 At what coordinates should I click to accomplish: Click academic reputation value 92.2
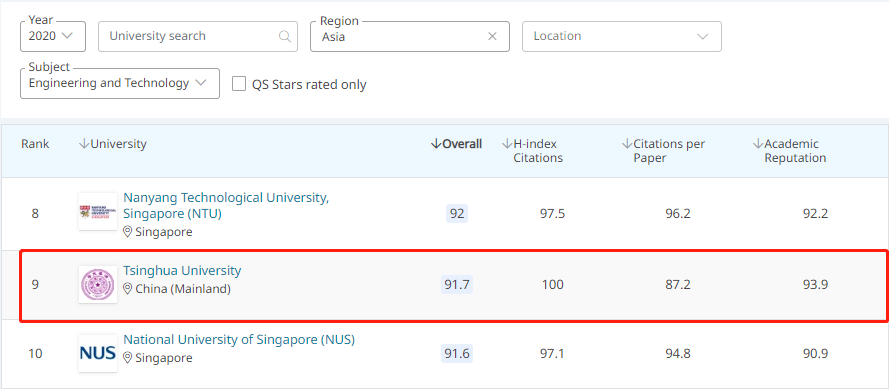point(815,214)
